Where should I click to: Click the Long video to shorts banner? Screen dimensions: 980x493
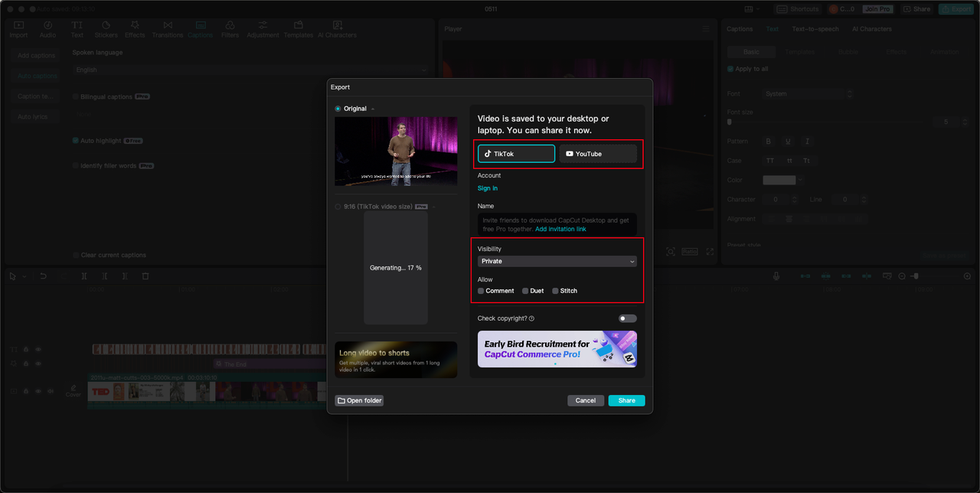(396, 360)
